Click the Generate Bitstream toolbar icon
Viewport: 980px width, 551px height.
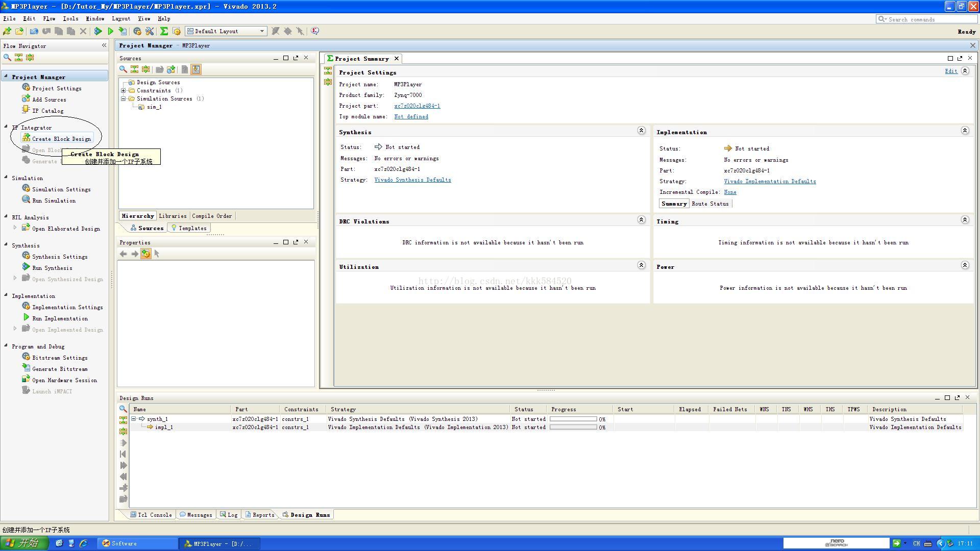(x=122, y=31)
